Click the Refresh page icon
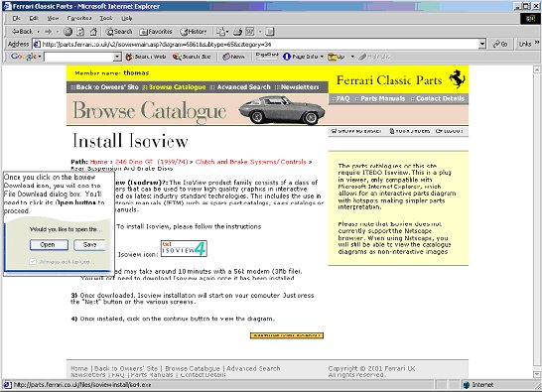Screen dimensions: 542x392 click(x=80, y=32)
